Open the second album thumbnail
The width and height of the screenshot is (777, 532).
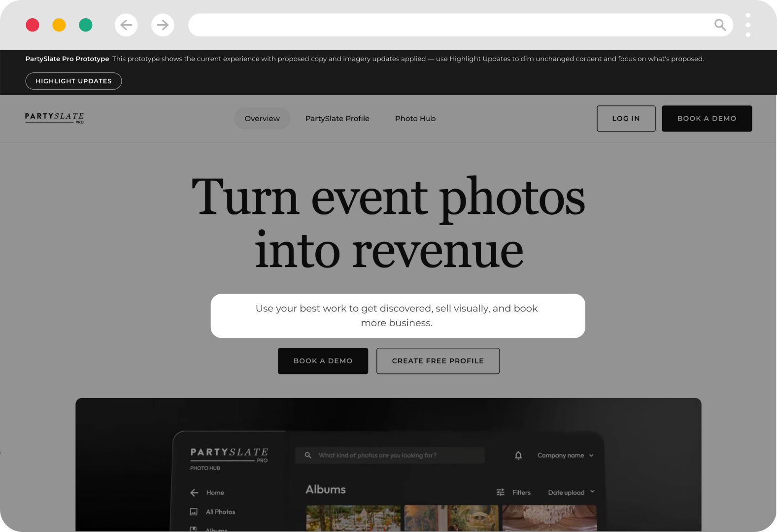point(451,518)
